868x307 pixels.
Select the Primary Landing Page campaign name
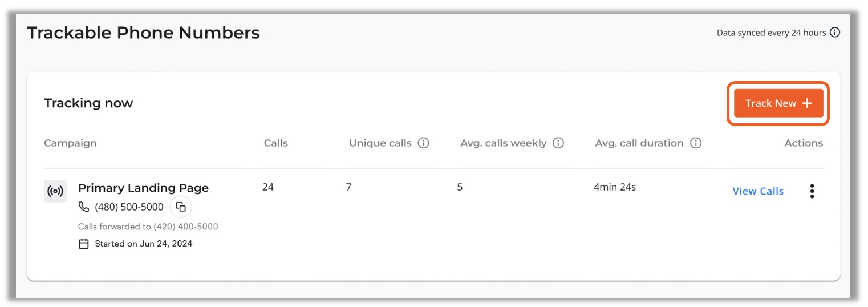tap(143, 188)
